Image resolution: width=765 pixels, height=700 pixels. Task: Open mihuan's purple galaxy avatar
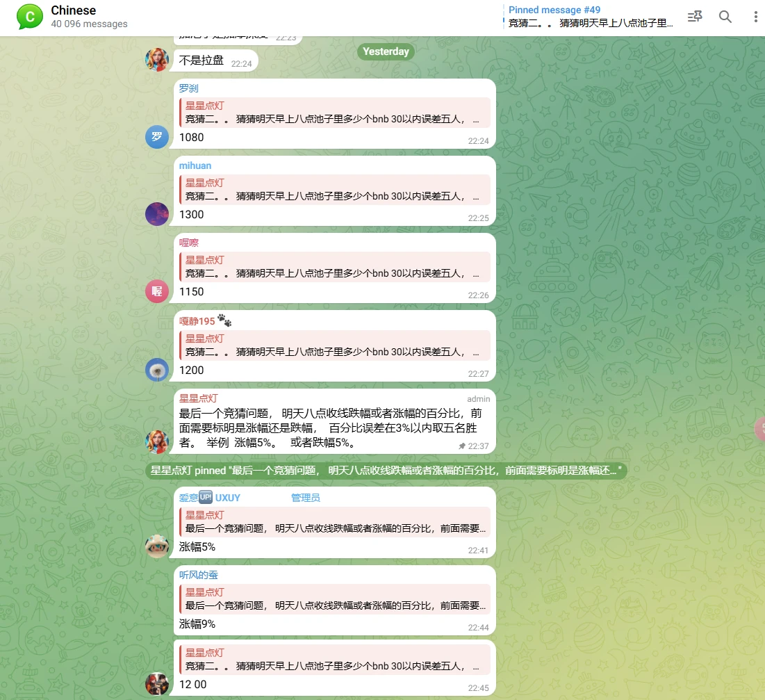[157, 213]
